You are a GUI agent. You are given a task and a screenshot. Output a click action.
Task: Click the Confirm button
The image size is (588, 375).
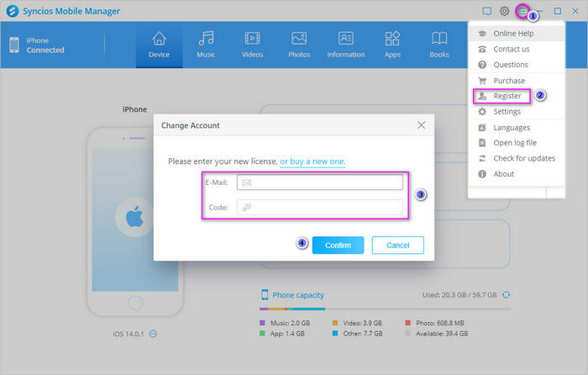(338, 245)
